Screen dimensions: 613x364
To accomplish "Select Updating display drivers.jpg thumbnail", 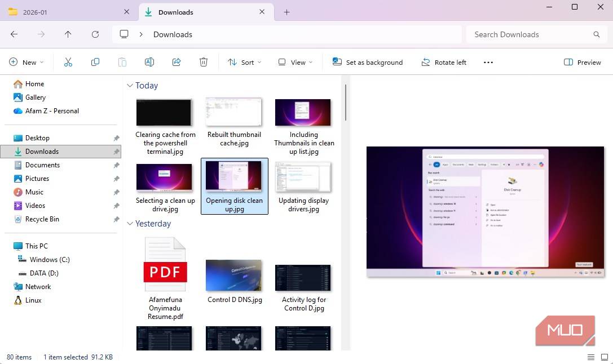I will [303, 177].
